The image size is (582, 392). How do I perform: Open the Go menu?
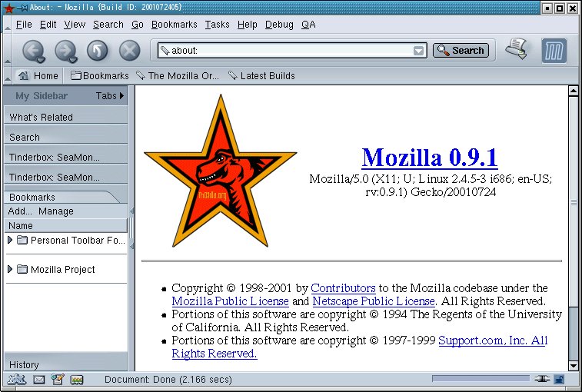pyautogui.click(x=138, y=25)
